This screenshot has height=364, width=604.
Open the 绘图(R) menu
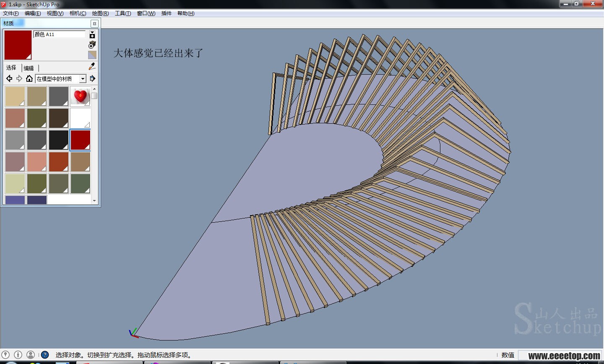pos(100,13)
